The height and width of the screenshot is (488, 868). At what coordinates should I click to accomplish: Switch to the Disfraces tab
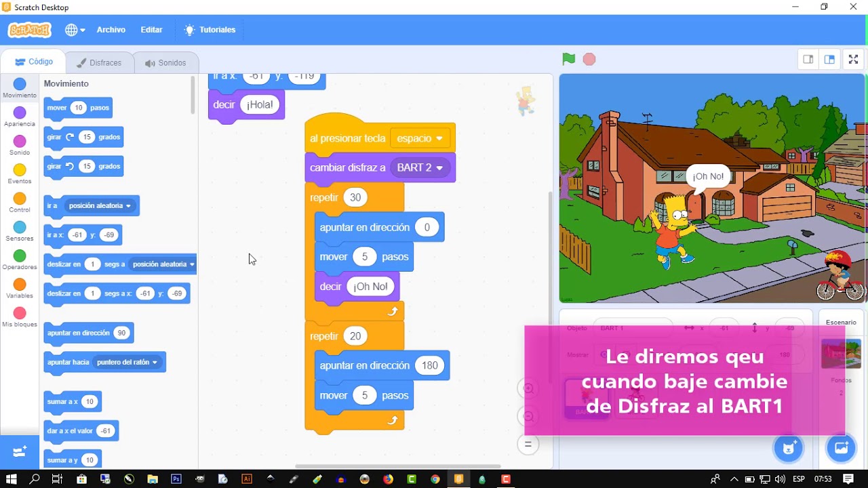coord(99,63)
